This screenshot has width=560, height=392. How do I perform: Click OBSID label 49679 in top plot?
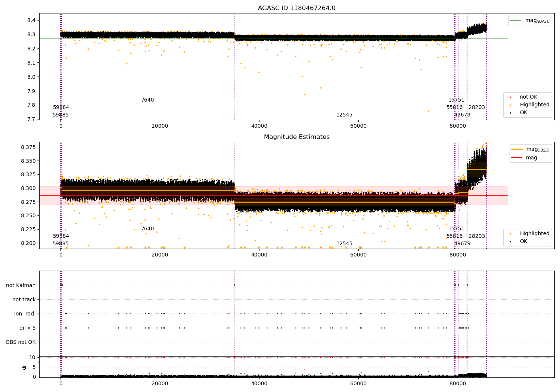pos(462,115)
